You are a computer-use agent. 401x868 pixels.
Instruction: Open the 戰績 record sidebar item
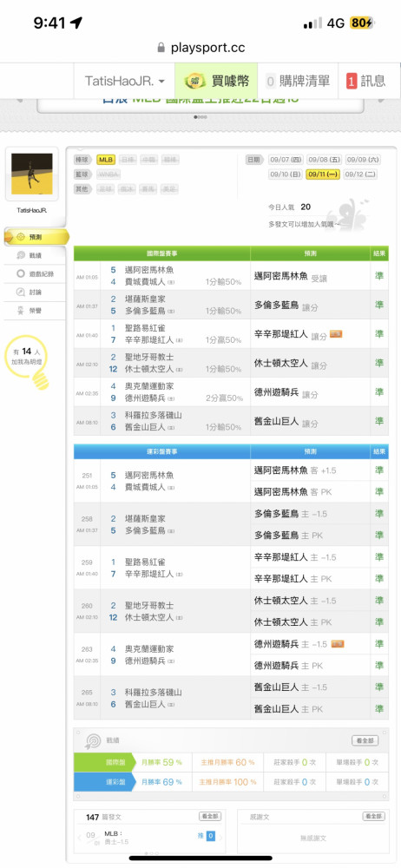(x=35, y=255)
